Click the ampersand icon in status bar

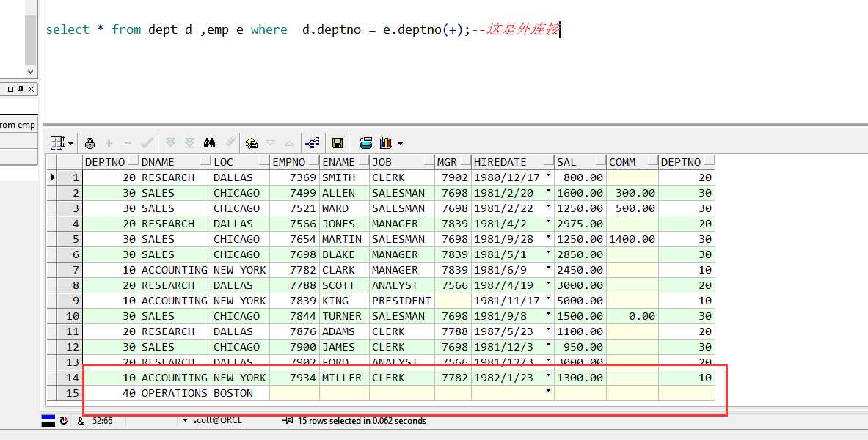[x=81, y=421]
